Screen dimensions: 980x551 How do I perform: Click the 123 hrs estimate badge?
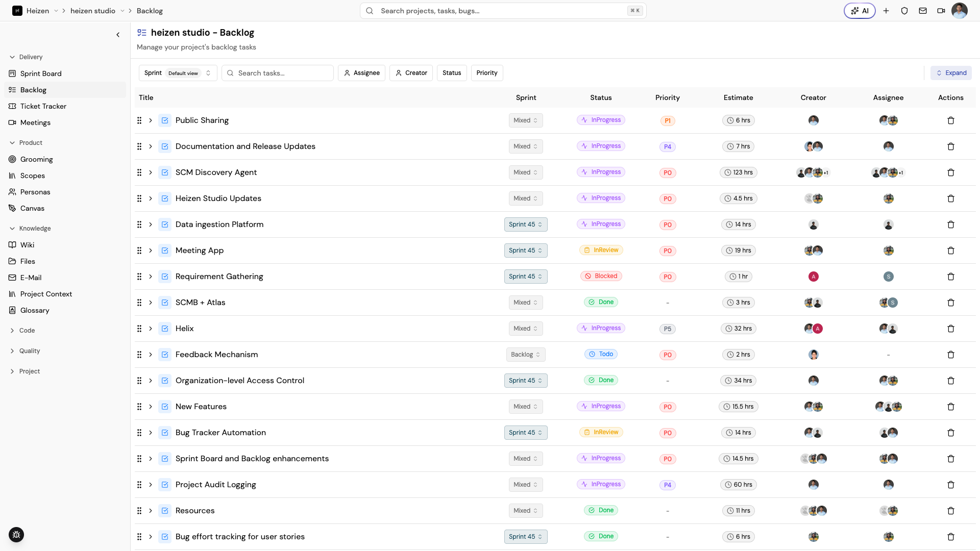pos(738,172)
